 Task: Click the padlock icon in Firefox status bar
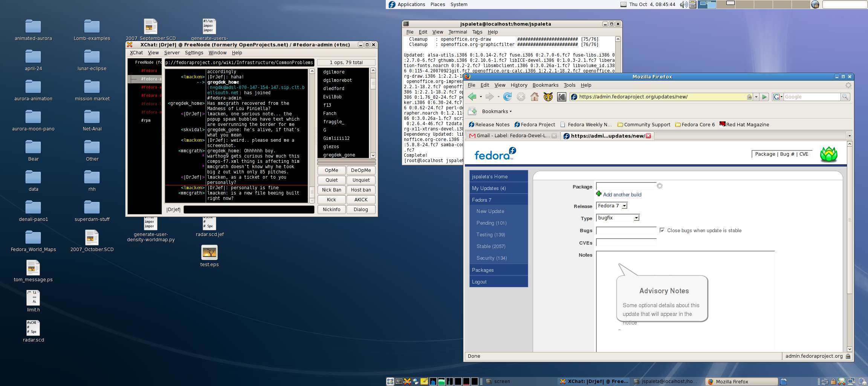pyautogui.click(x=848, y=356)
